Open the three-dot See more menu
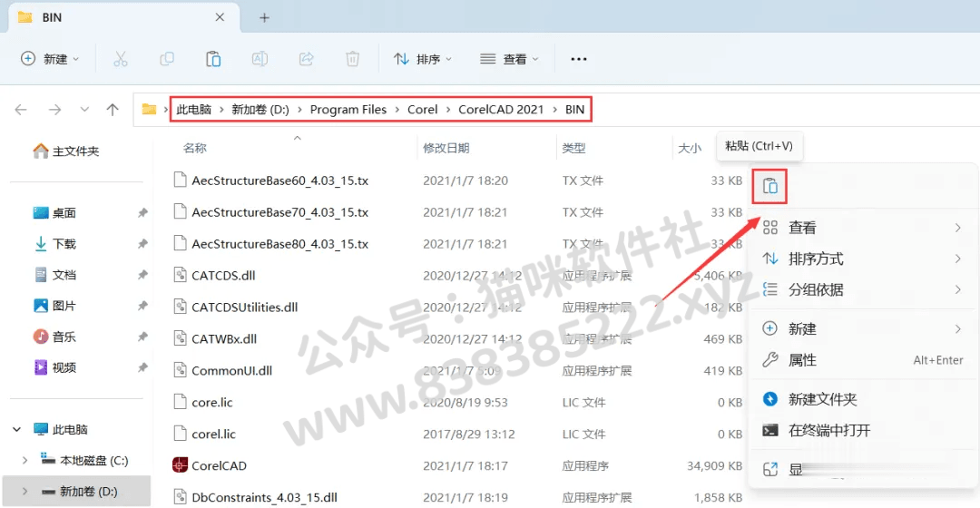This screenshot has width=980, height=508. (579, 59)
